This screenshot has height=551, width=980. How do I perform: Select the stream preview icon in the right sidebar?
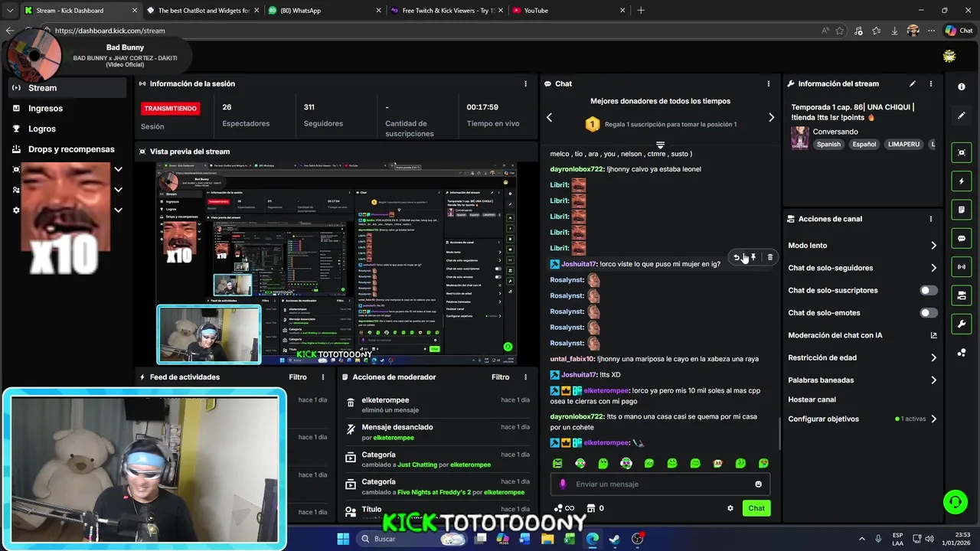point(962,152)
